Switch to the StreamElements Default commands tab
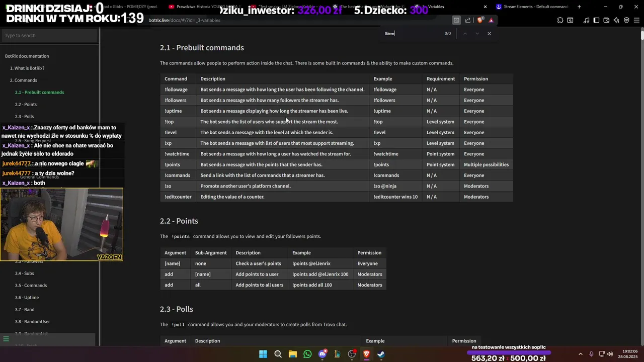The width and height of the screenshot is (644, 362). (x=532, y=7)
